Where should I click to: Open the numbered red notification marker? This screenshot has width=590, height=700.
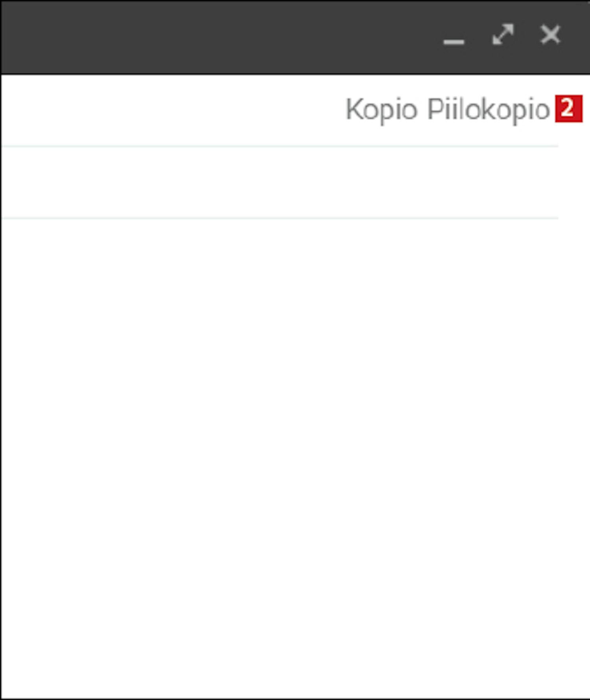click(568, 108)
